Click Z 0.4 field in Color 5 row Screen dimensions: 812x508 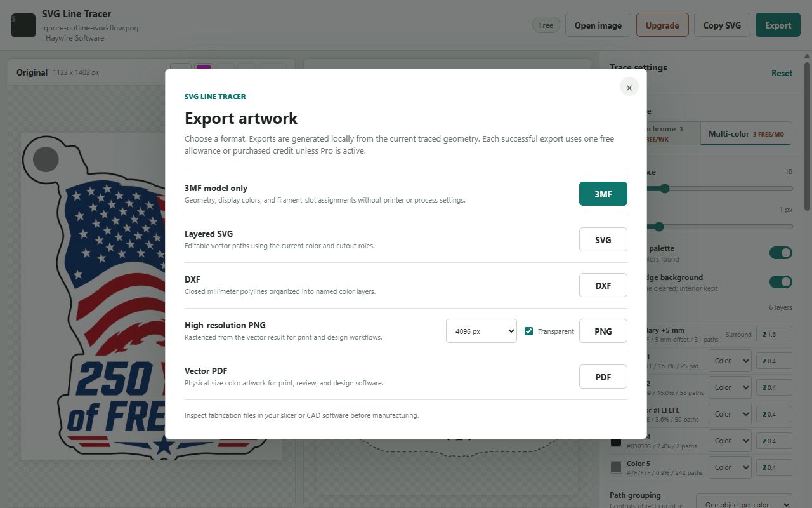774,467
